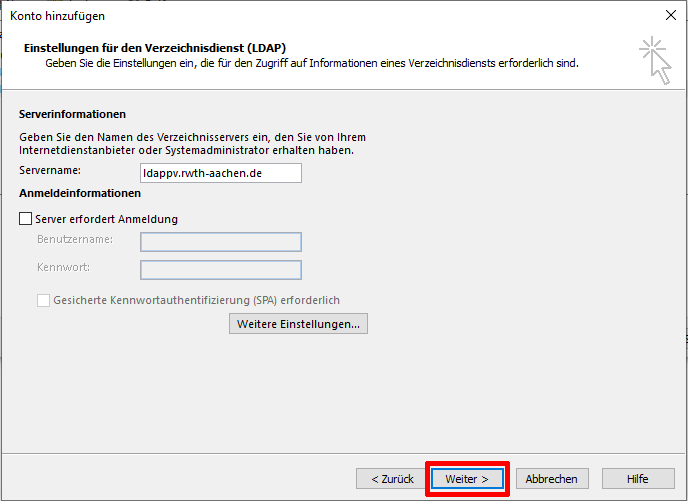The width and height of the screenshot is (688, 501).
Task: Click the Internetdienstanbieter description paragraph
Action: tap(187, 143)
